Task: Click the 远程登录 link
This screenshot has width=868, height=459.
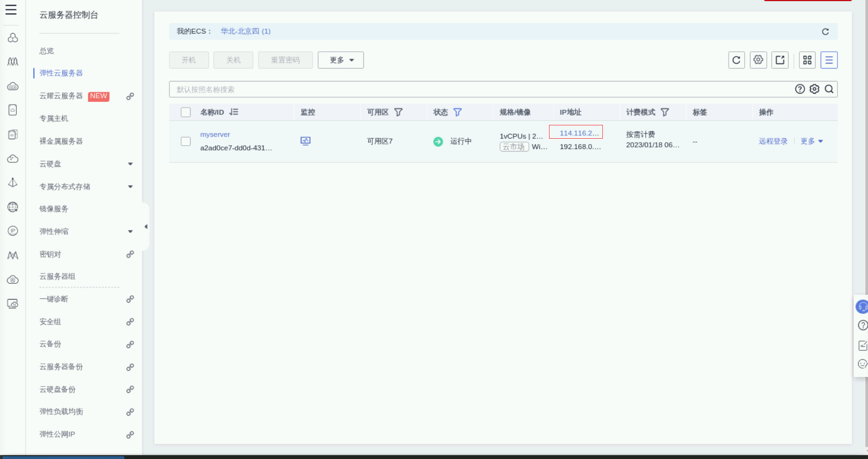Action: pos(773,141)
